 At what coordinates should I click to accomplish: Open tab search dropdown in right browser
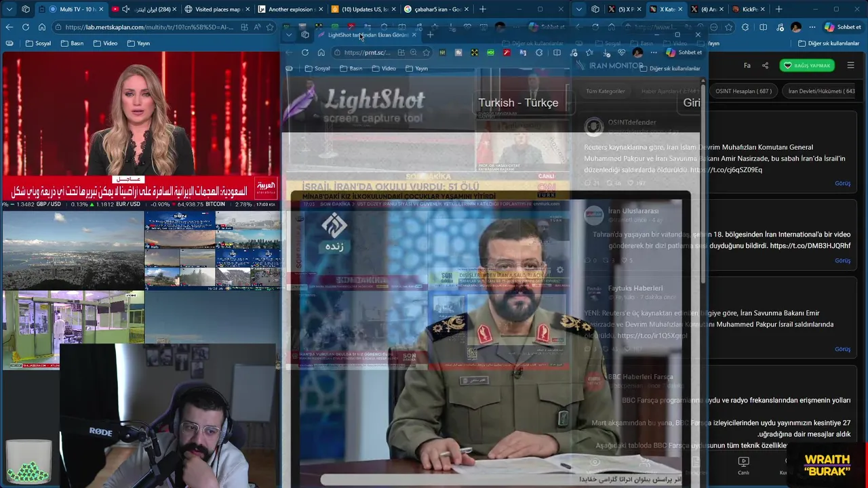click(578, 9)
